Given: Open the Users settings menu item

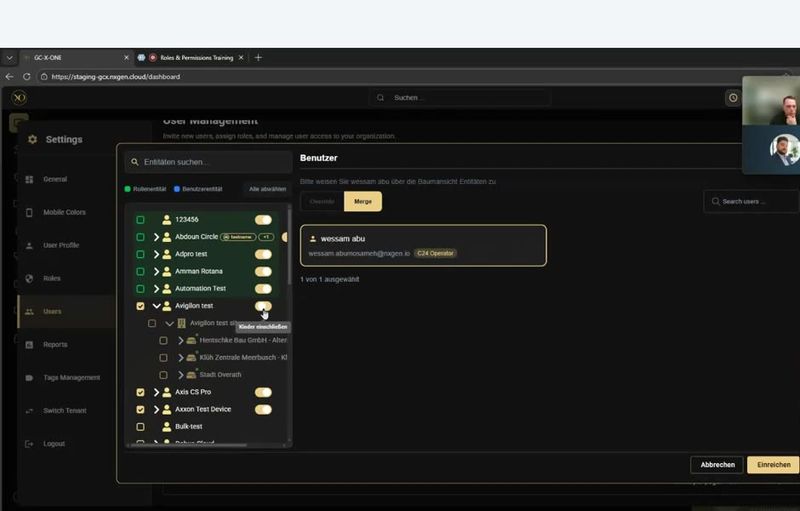Looking at the screenshot, I should point(66,312).
